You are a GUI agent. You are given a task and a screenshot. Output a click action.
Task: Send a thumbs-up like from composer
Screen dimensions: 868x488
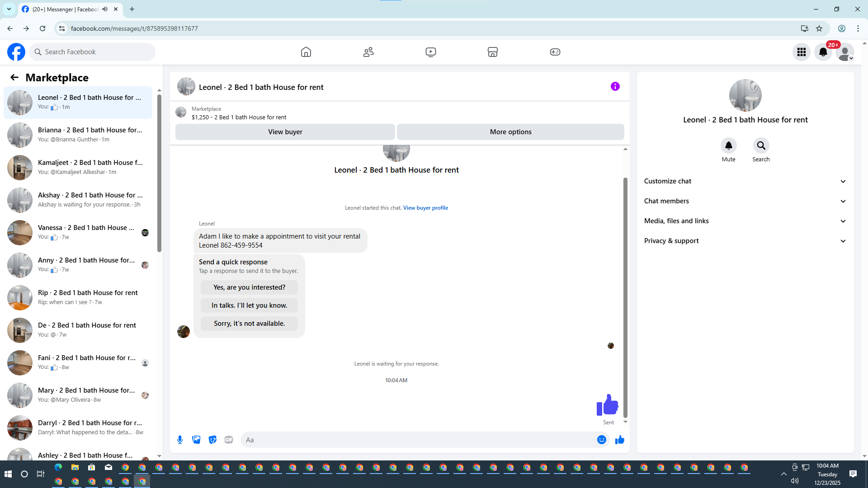point(619,440)
